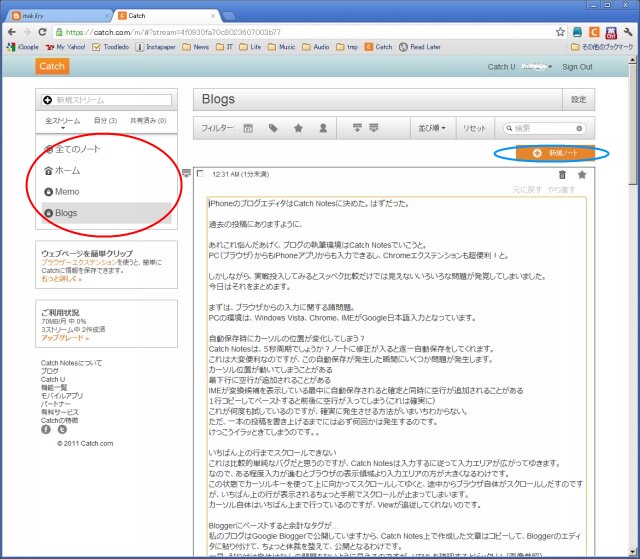Viewport: 640px width, 559px height.
Task: Open the Chrome wrench menu
Action: pyautogui.click(x=628, y=32)
